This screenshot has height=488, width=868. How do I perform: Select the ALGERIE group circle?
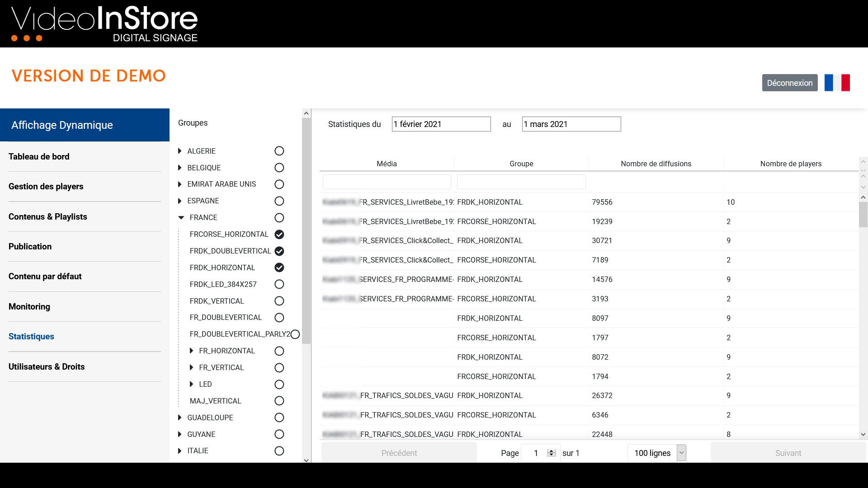[279, 151]
